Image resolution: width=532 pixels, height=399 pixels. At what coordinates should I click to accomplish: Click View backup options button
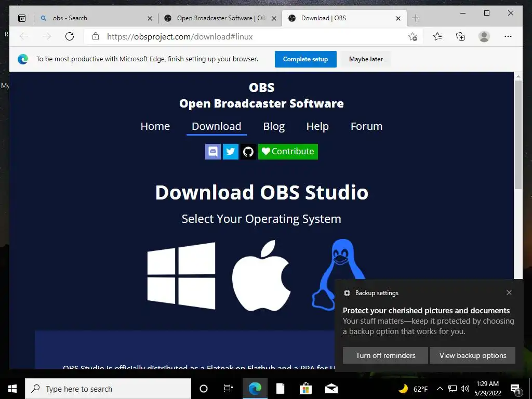(473, 355)
